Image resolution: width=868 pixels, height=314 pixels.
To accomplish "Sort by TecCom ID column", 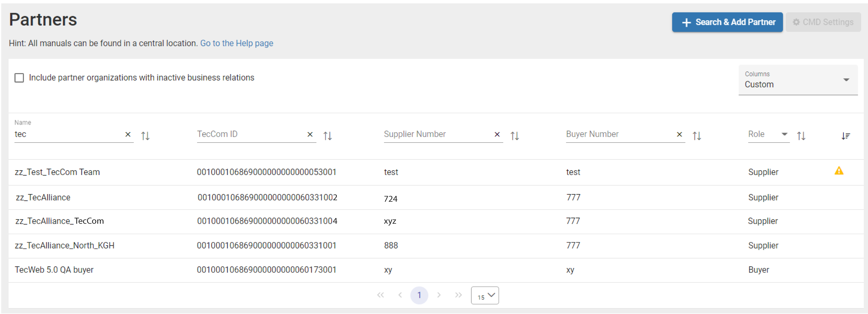I will click(327, 136).
